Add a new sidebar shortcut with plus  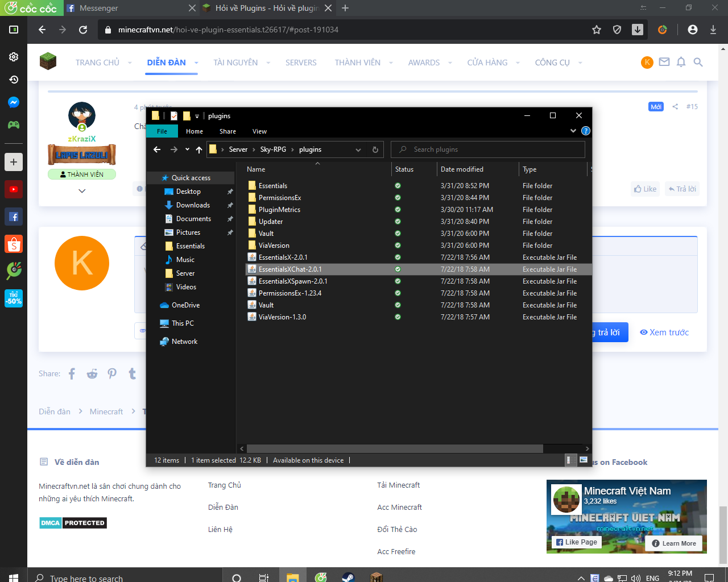tap(14, 162)
